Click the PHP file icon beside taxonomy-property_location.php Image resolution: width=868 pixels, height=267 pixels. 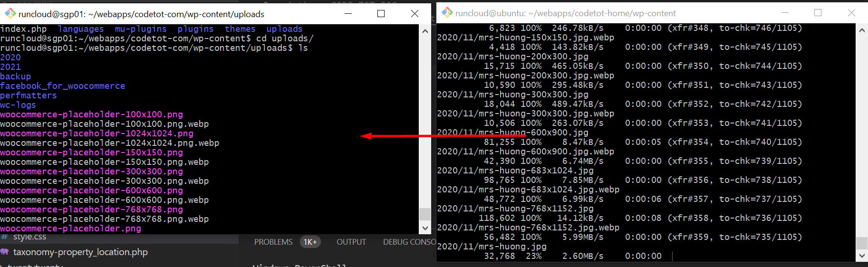[x=5, y=252]
